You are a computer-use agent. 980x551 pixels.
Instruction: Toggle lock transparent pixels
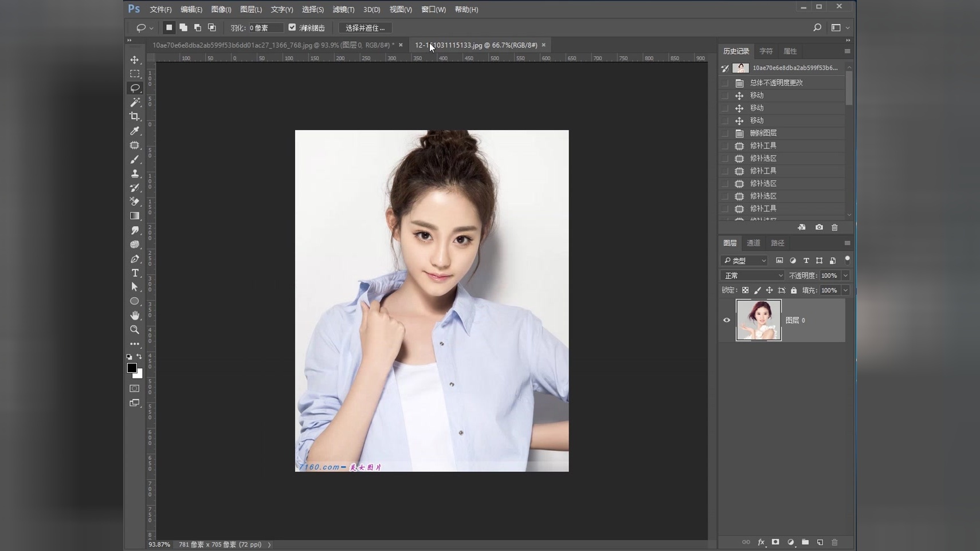pos(745,290)
